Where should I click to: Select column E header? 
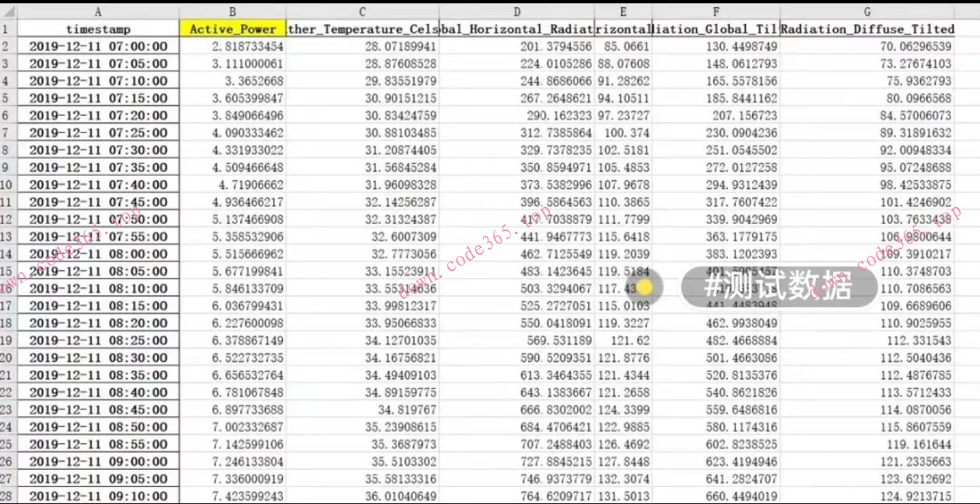tap(624, 12)
